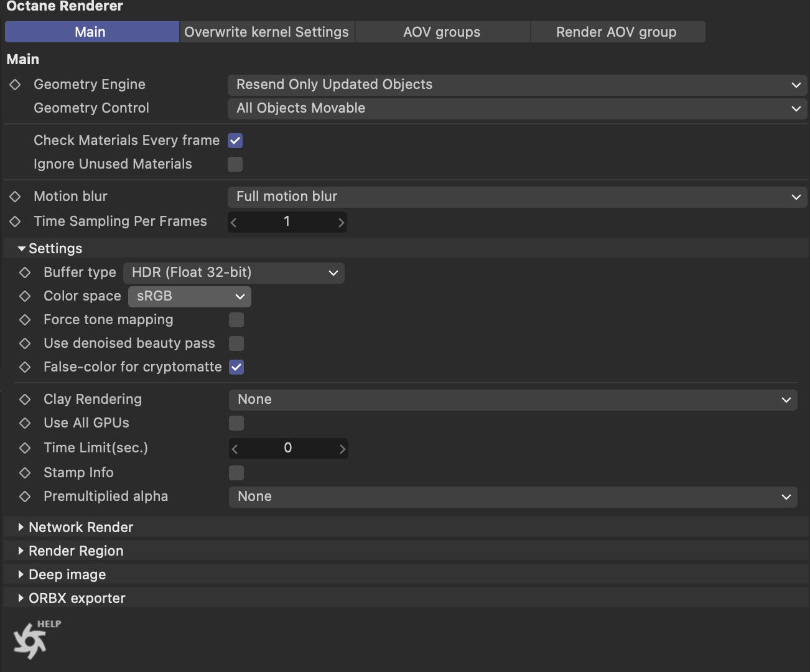Collapse the Settings section
The height and width of the screenshot is (672, 810).
[x=22, y=249]
